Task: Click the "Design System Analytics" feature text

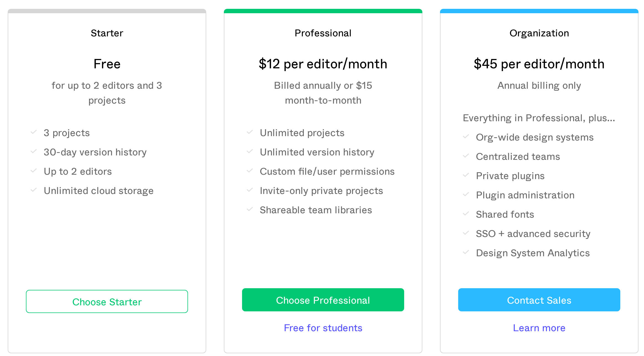Action: tap(533, 253)
